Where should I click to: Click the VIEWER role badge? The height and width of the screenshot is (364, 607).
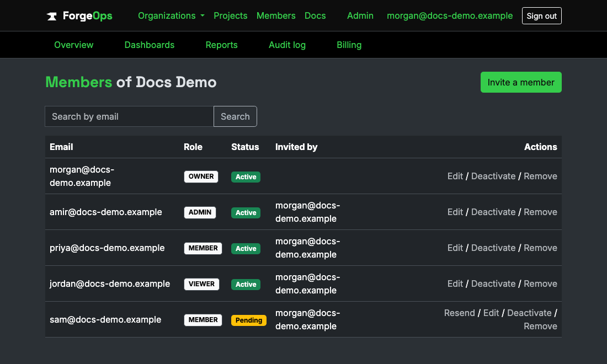(201, 284)
